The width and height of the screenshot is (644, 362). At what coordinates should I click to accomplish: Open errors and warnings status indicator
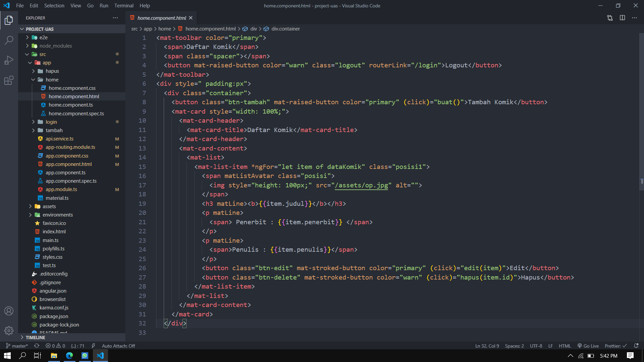[x=56, y=346]
